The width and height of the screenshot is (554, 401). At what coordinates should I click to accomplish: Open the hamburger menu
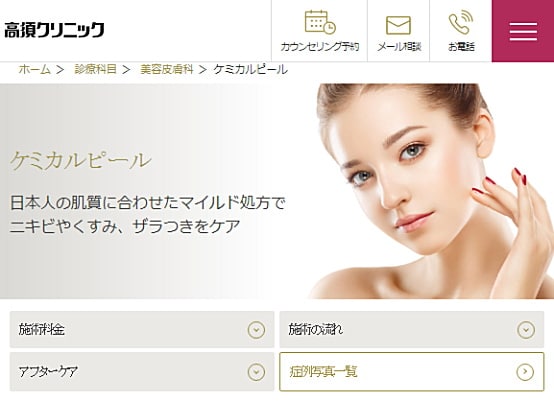click(523, 31)
